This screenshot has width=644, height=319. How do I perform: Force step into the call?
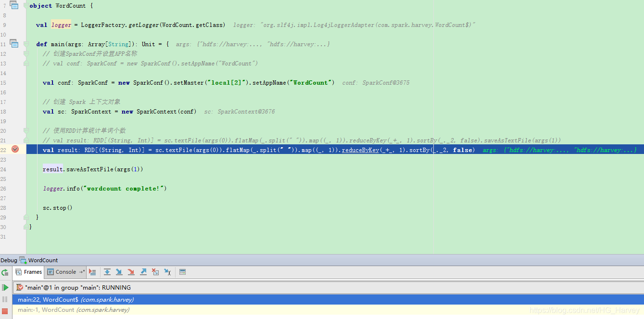(131, 272)
